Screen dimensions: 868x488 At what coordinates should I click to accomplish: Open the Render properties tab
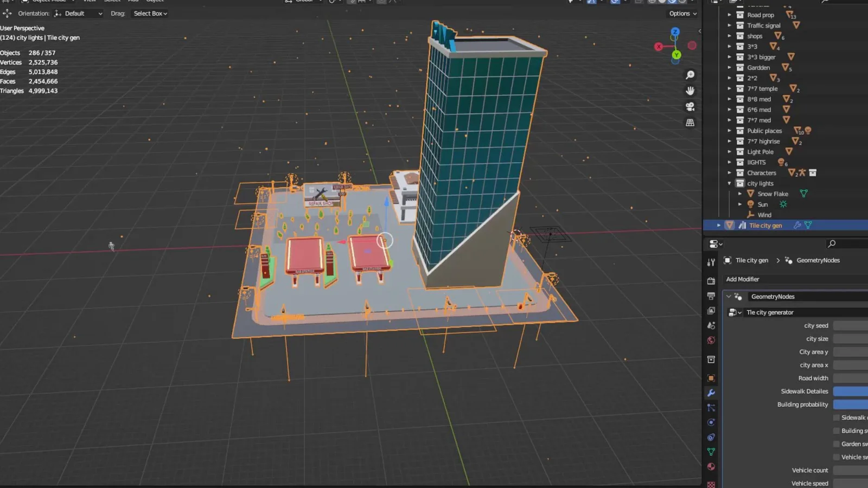click(x=711, y=281)
